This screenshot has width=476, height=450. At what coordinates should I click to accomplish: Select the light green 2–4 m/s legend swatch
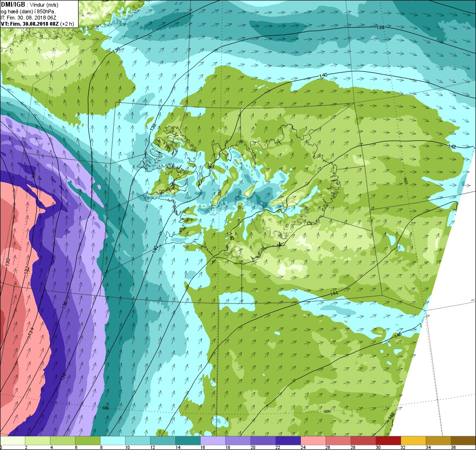coord(37,440)
